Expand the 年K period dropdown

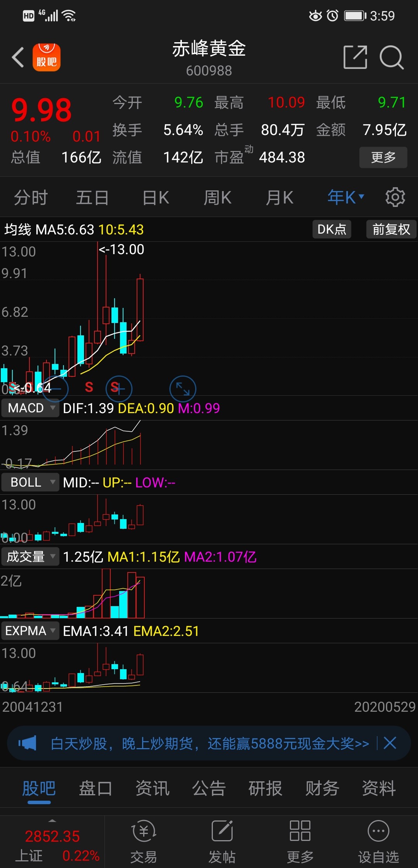point(346,197)
